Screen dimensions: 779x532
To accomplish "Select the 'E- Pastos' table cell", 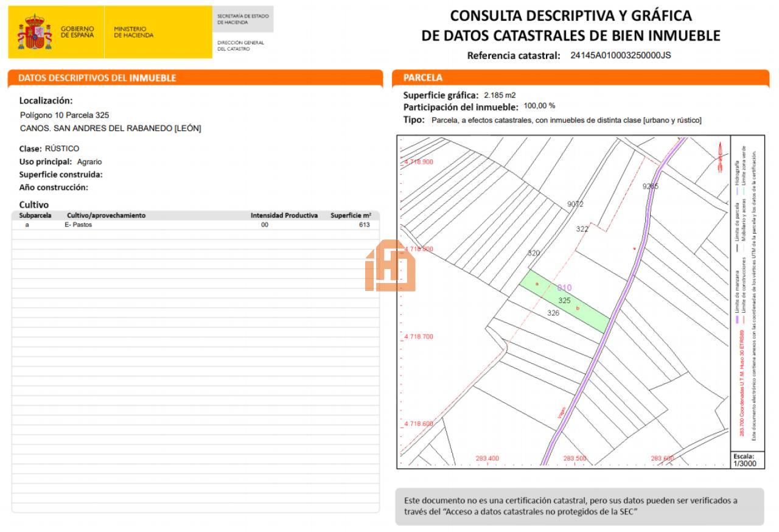I will [x=79, y=225].
